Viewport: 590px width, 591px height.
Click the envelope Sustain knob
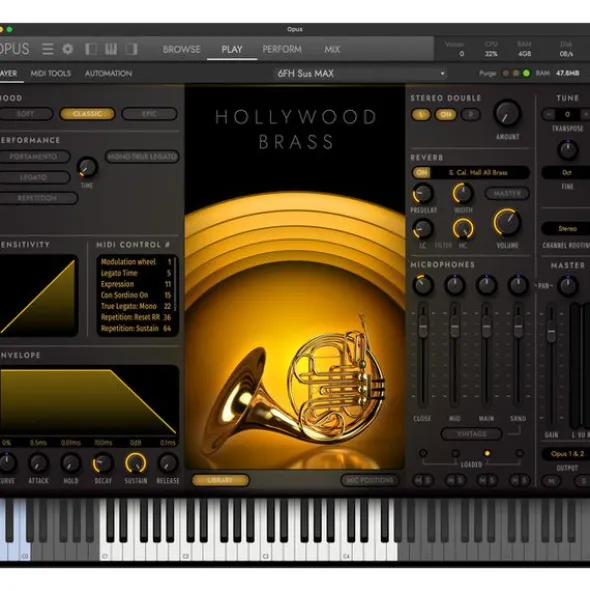(136, 463)
